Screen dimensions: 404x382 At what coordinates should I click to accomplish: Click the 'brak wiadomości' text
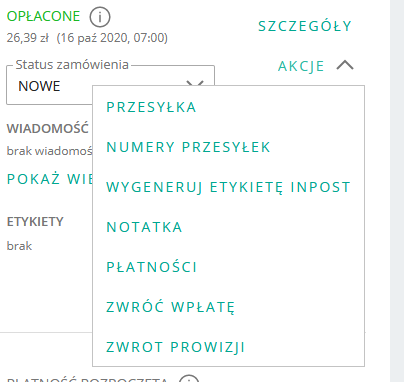point(50,151)
